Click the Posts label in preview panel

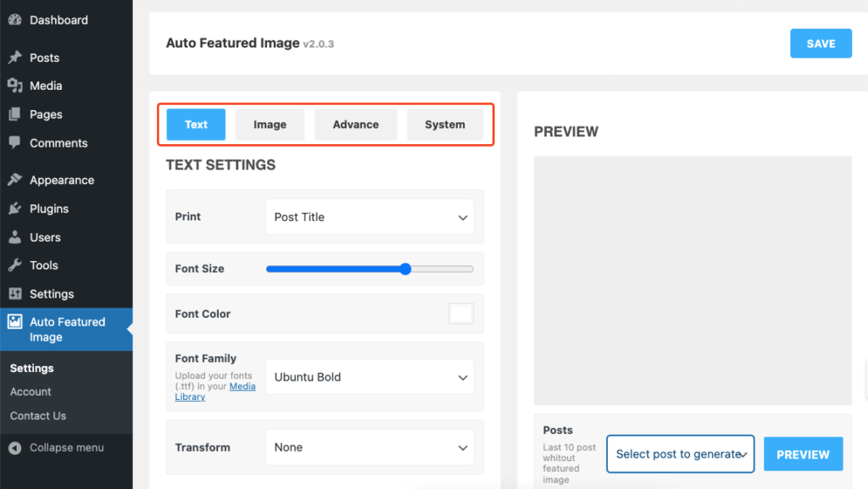coord(558,430)
